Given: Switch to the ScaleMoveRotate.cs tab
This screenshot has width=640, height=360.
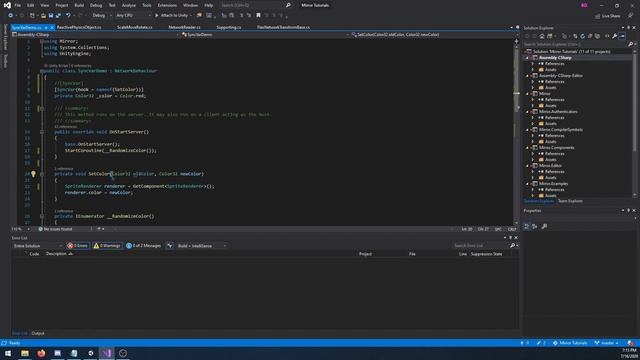Looking at the screenshot, I should point(135,27).
